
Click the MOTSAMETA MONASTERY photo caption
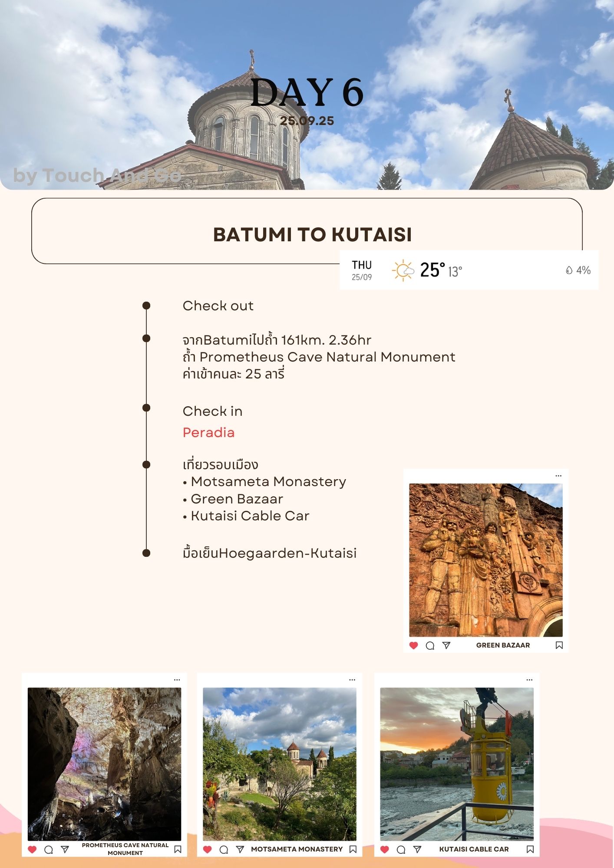(297, 849)
